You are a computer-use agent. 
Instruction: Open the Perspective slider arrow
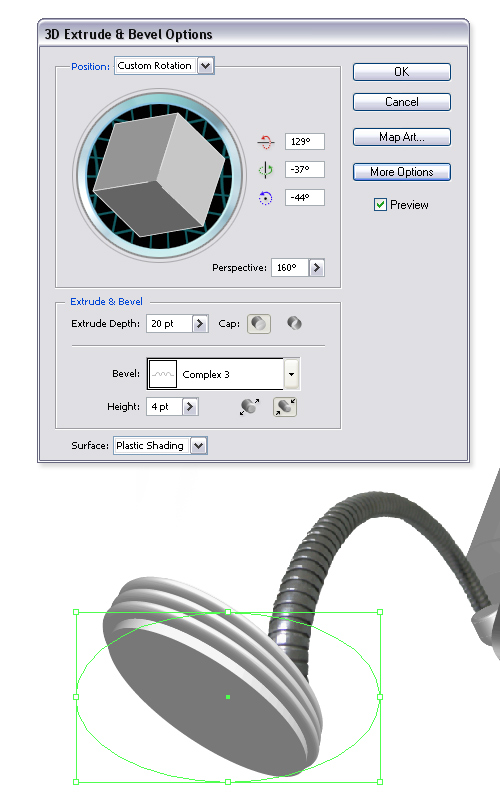coord(316,267)
